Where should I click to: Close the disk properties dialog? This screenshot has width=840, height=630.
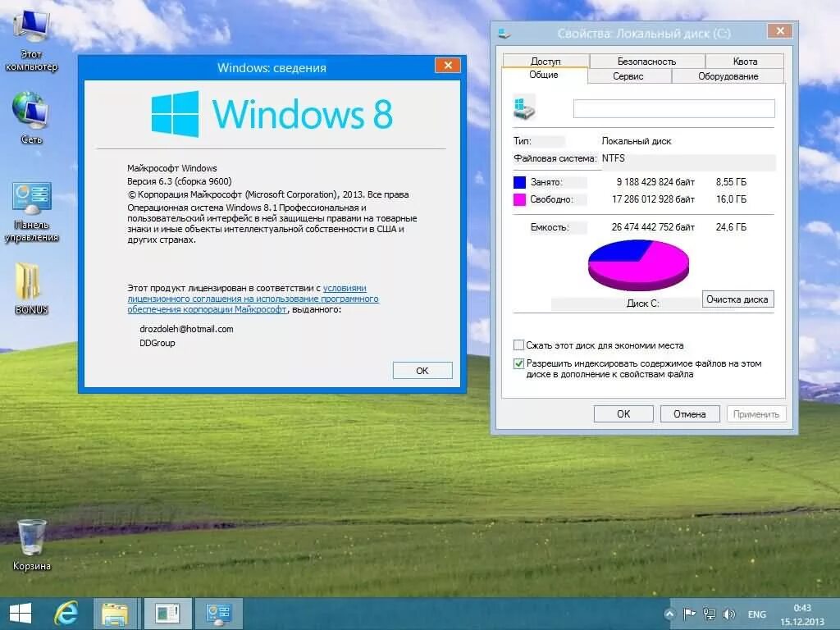[780, 31]
